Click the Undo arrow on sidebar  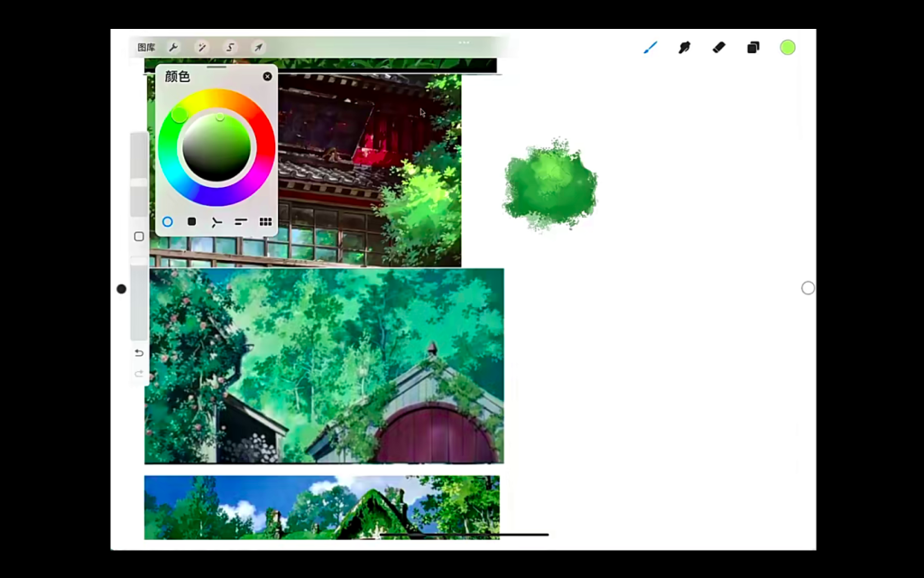pyautogui.click(x=139, y=352)
